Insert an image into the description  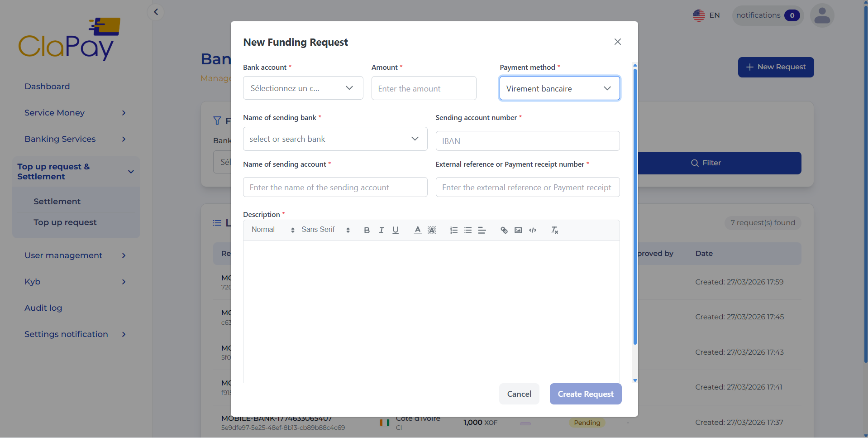tap(518, 230)
